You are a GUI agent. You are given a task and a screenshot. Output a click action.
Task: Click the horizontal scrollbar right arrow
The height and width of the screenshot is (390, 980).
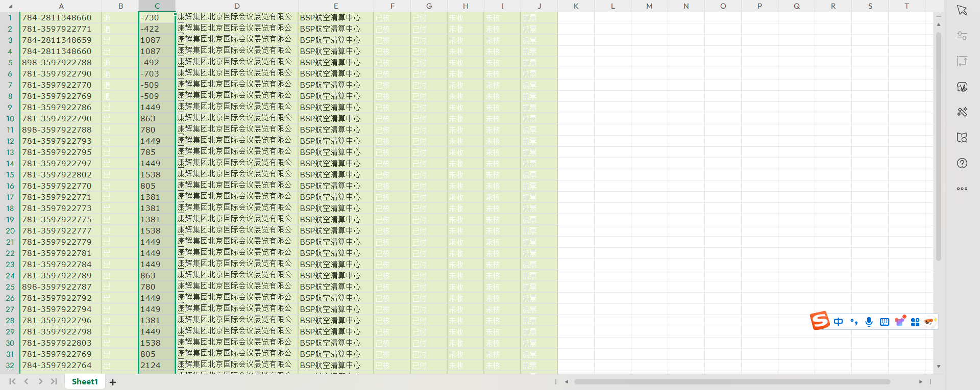point(920,381)
